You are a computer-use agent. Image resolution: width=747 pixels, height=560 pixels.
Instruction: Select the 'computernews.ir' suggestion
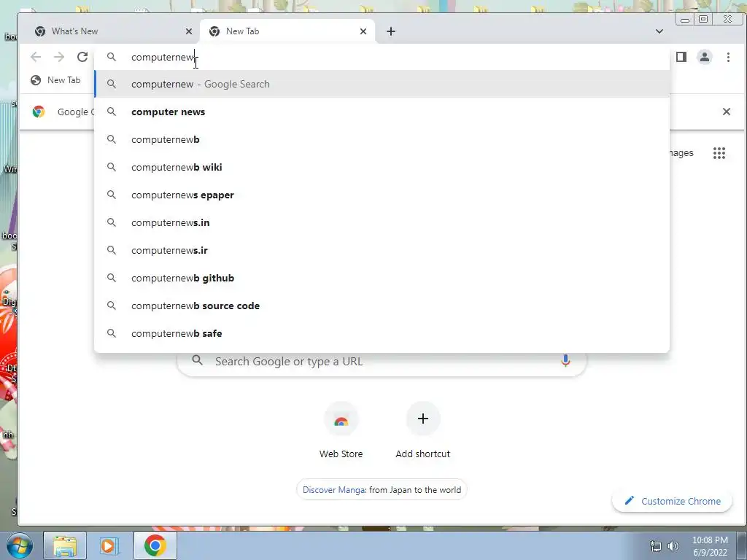(382, 250)
